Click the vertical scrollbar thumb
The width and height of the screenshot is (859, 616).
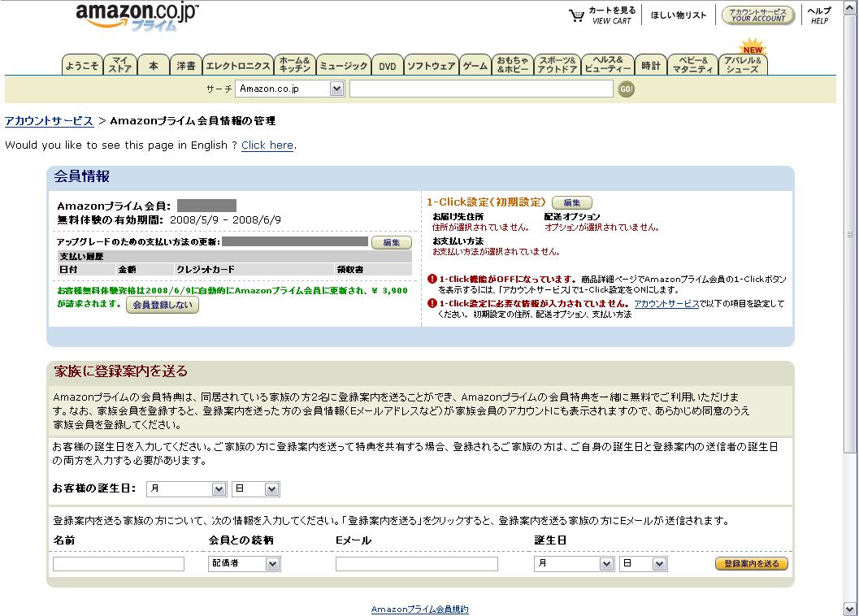coord(850,235)
